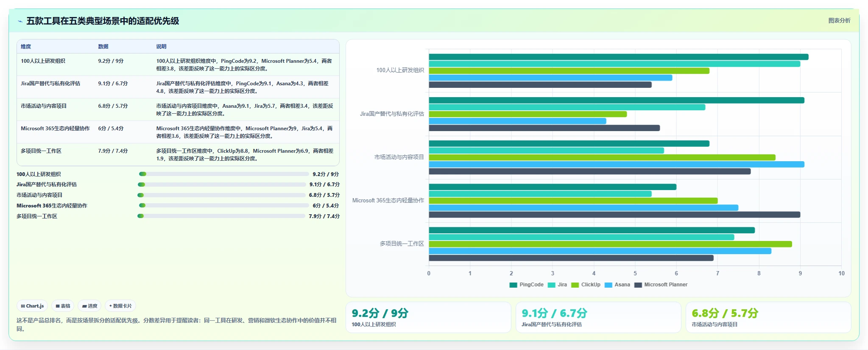Click the ClickUp bar for 多项目统一工作区
This screenshot has width=868, height=350.
(x=610, y=244)
